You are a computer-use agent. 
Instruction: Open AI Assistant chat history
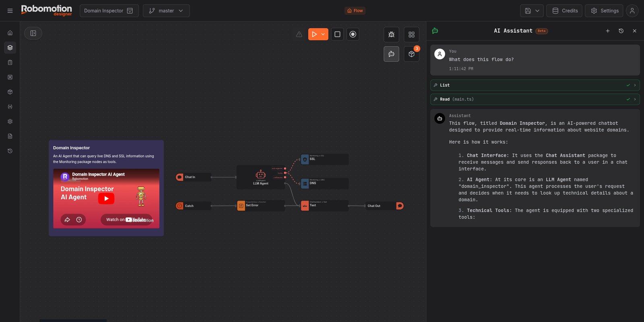click(621, 31)
